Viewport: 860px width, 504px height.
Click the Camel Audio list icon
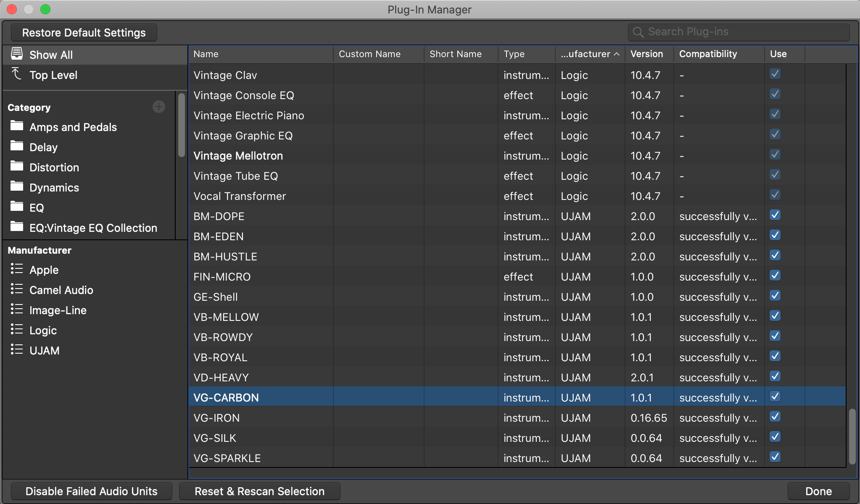click(x=17, y=289)
